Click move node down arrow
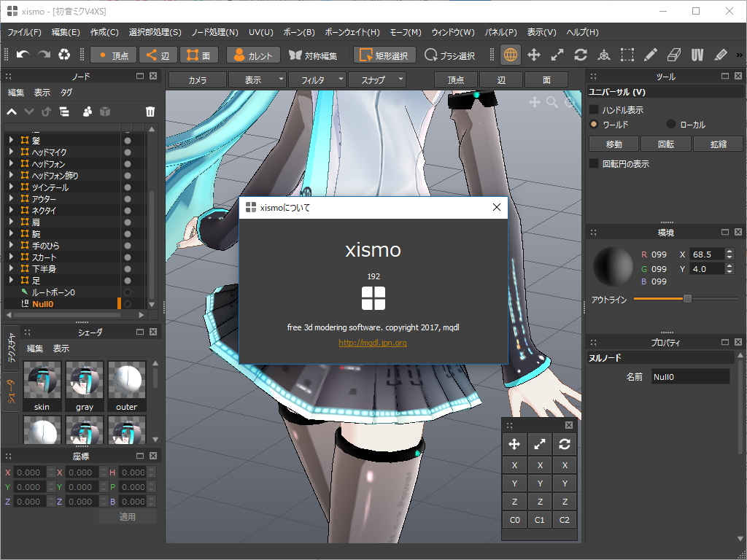 click(29, 112)
